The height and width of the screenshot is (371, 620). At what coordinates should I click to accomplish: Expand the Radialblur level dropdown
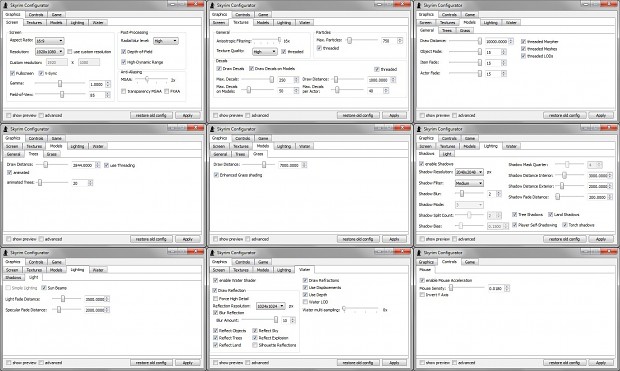166,41
